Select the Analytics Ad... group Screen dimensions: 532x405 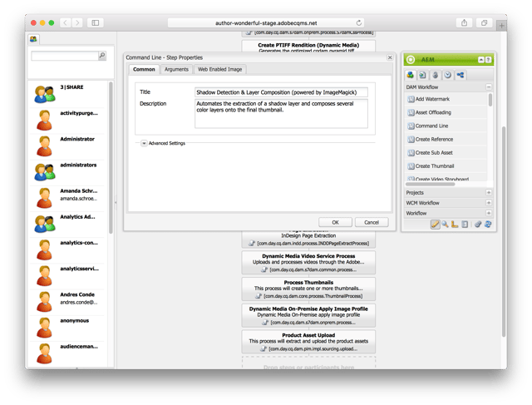(67, 224)
